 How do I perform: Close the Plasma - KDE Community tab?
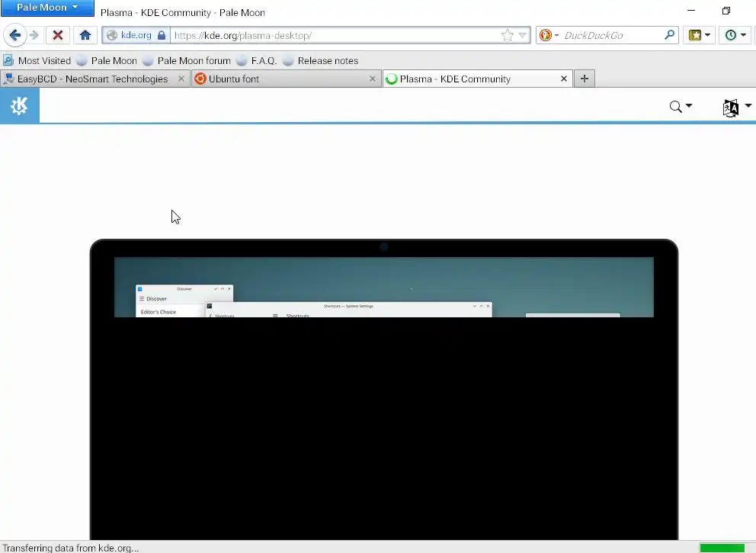(564, 79)
